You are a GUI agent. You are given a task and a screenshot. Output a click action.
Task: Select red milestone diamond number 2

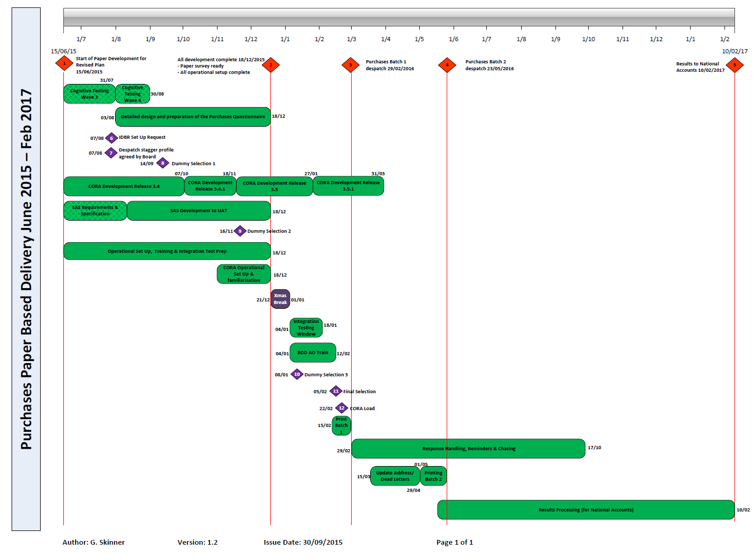click(x=271, y=65)
